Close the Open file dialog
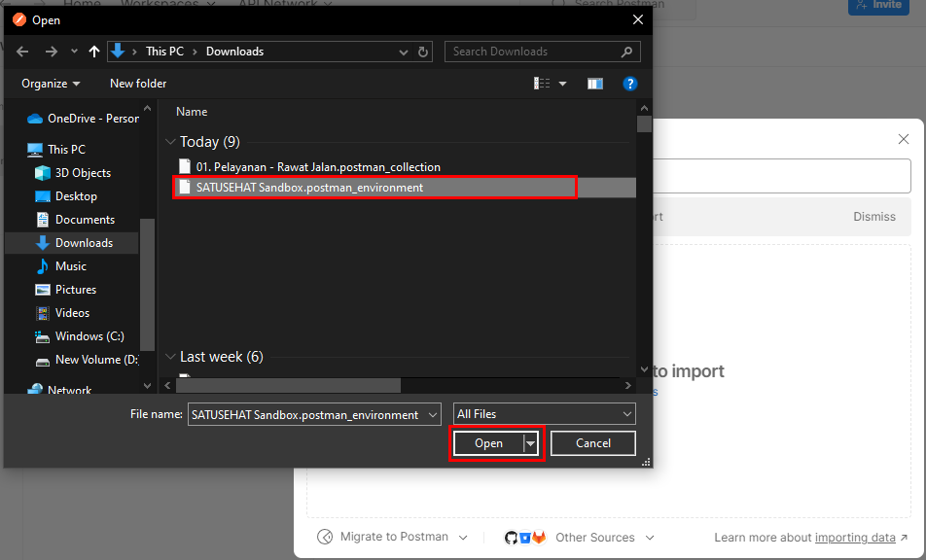Viewport: 926px width, 560px height. [x=638, y=19]
